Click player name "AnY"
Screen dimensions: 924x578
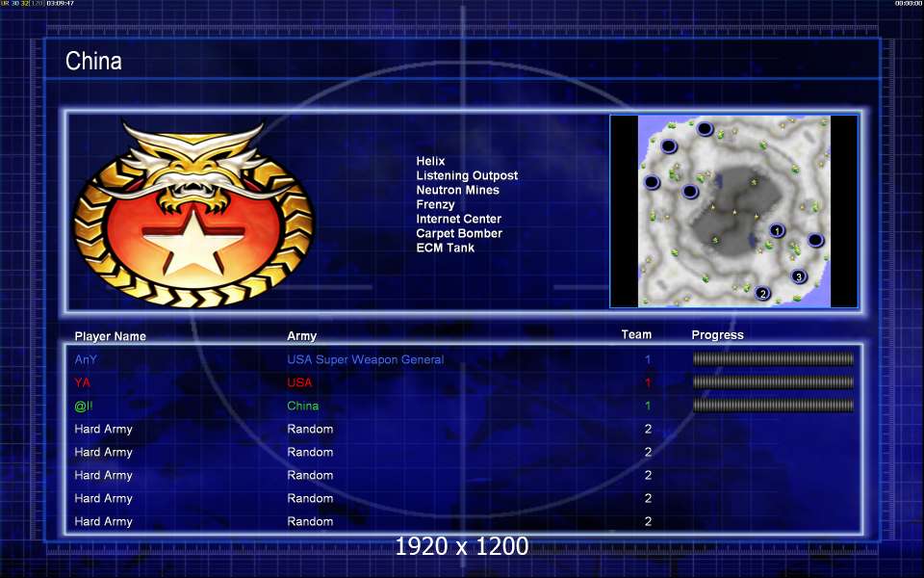86,359
